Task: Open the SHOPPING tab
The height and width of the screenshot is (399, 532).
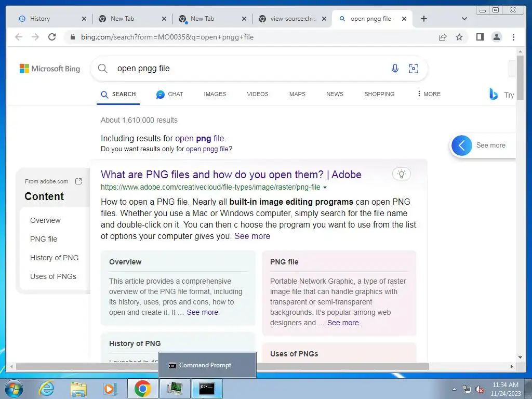Action: point(379,95)
